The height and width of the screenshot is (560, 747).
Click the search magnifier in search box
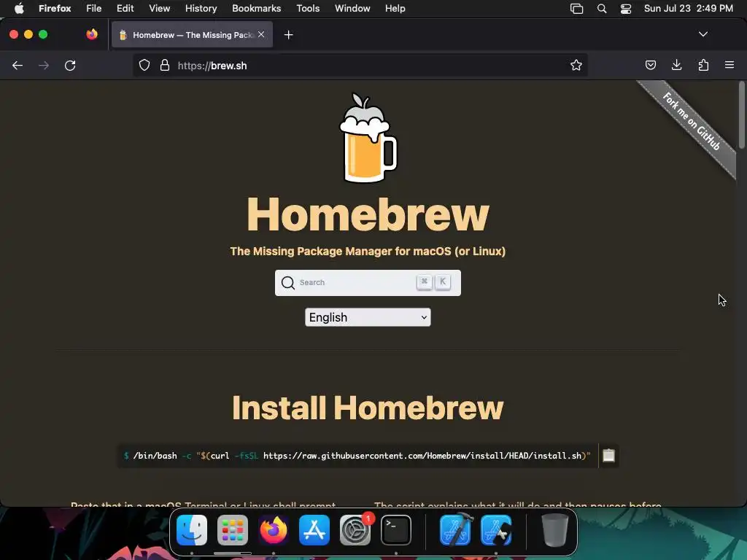tap(287, 283)
